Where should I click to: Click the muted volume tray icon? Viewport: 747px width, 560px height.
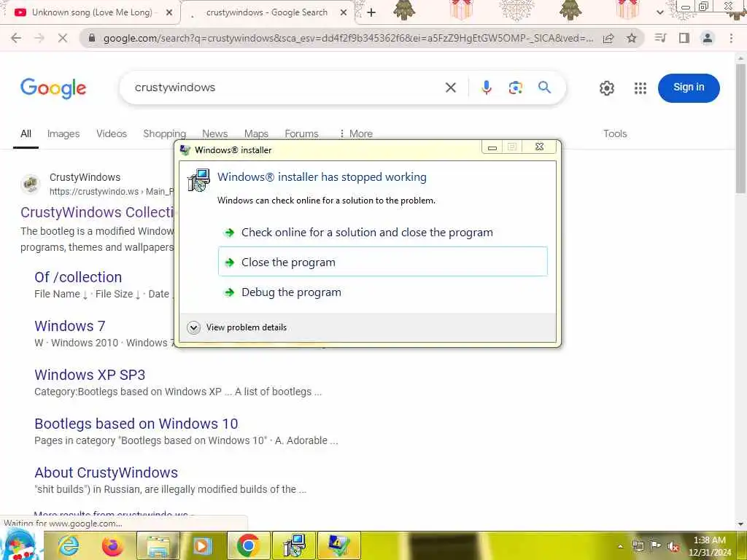point(673,546)
